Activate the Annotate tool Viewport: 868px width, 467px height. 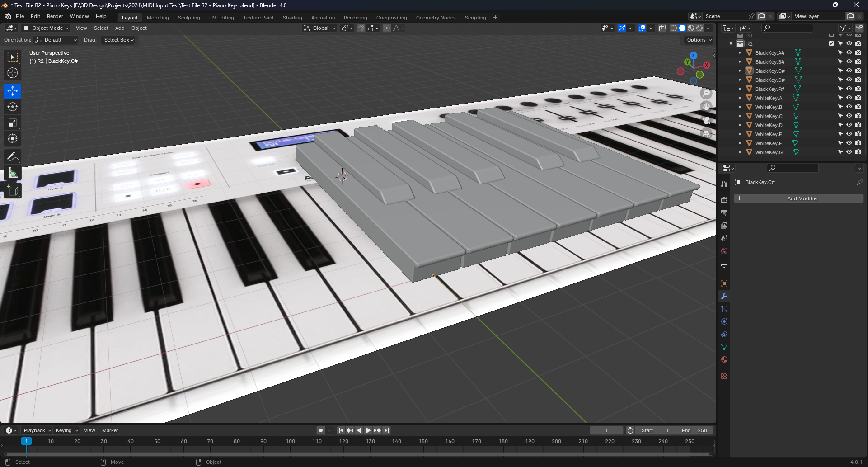point(12,156)
